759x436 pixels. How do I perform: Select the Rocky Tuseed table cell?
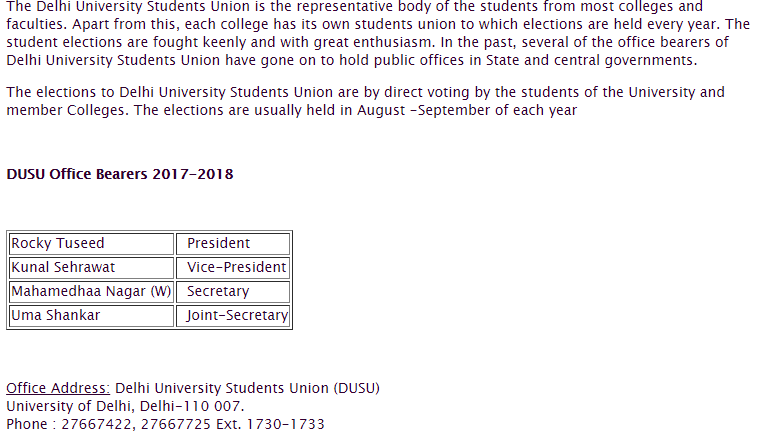coord(91,243)
